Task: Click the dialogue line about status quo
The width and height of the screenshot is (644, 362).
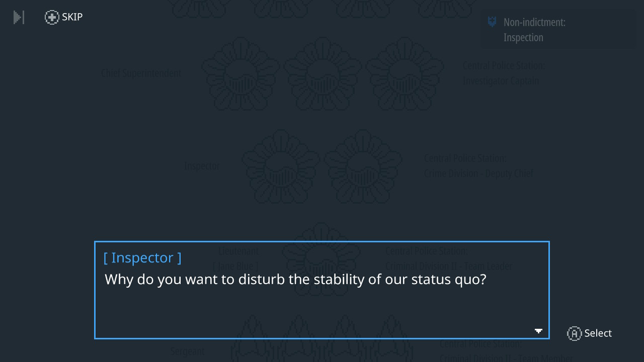Action: pos(295,279)
